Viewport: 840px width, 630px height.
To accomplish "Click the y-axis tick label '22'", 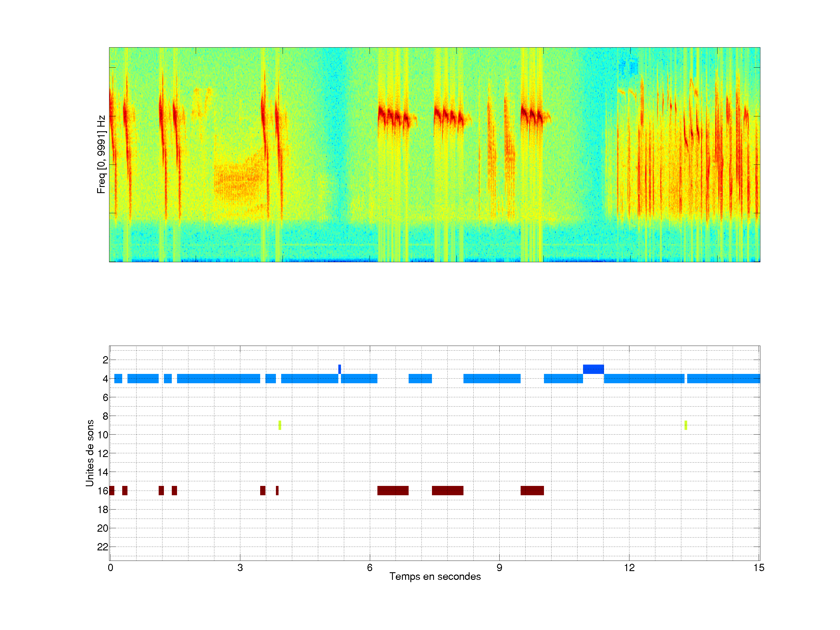I will [103, 547].
